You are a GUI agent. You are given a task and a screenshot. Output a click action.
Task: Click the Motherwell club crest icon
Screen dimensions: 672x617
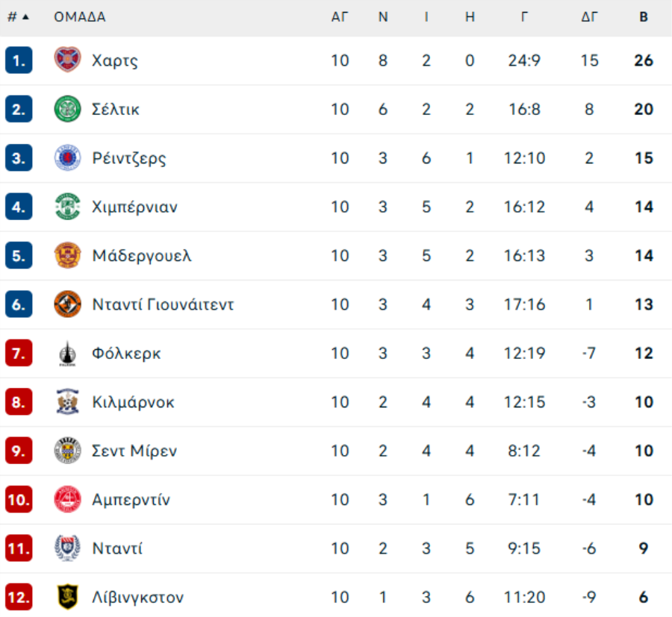(x=67, y=255)
